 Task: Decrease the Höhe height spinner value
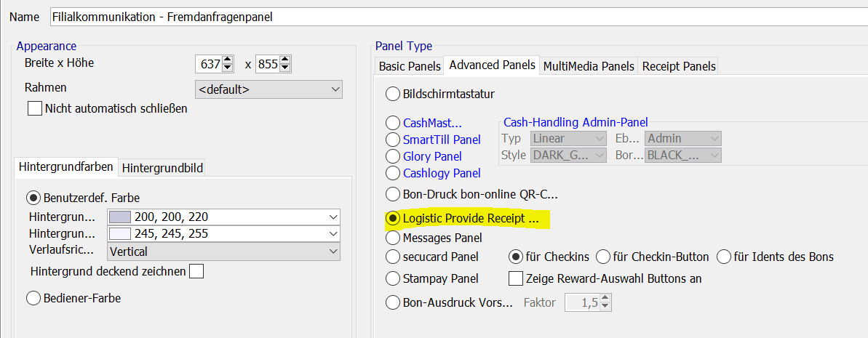click(x=285, y=68)
